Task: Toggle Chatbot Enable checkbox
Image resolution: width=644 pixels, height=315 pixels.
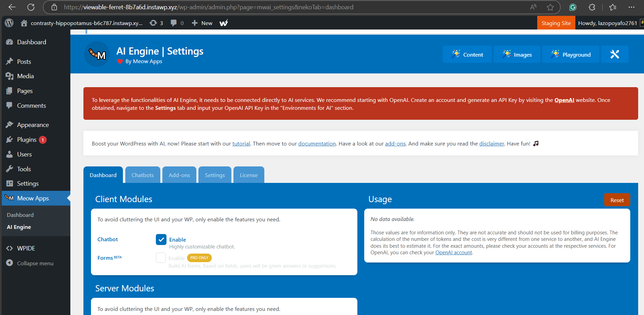Action: pos(161,240)
